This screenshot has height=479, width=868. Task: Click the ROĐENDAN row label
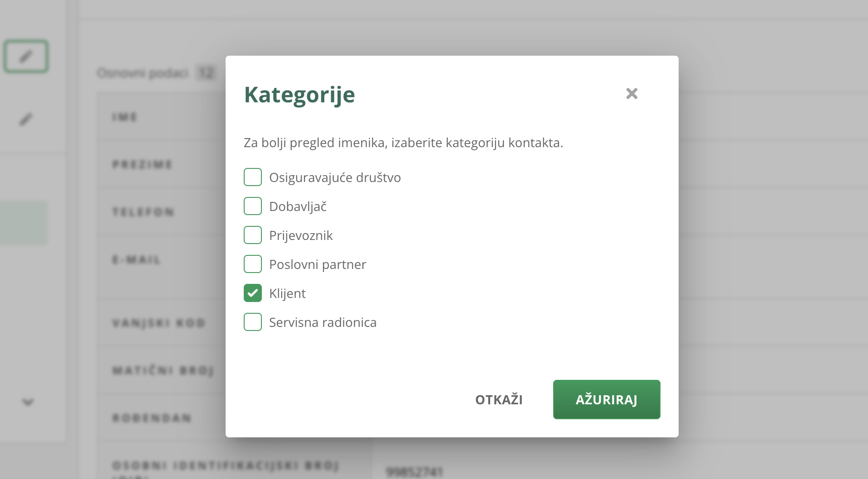[152, 418]
